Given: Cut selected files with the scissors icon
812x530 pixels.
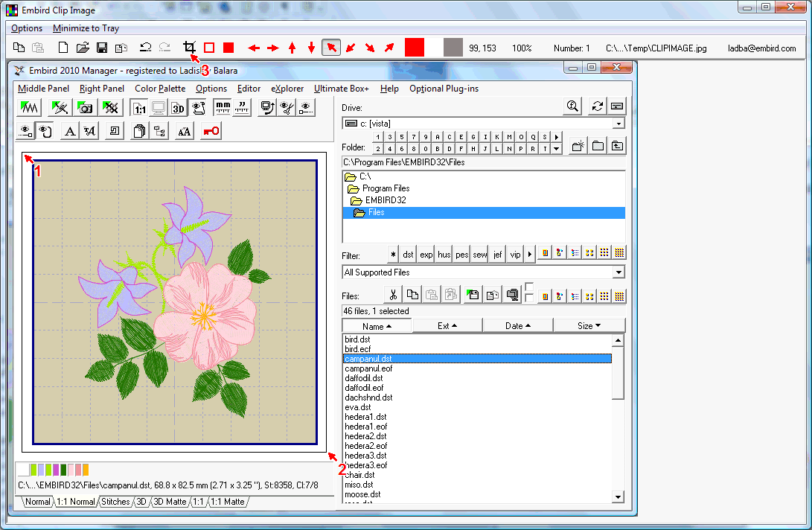Looking at the screenshot, I should (x=393, y=295).
